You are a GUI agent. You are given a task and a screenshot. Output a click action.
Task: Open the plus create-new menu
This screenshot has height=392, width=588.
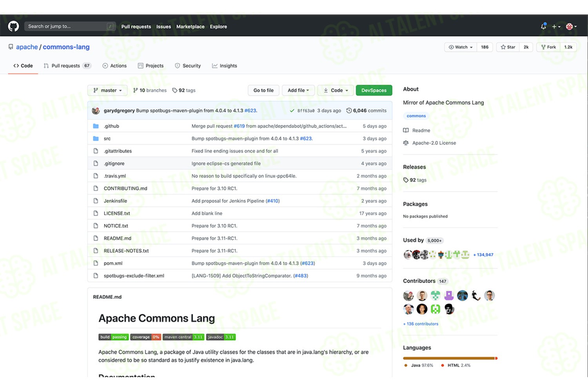point(556,27)
